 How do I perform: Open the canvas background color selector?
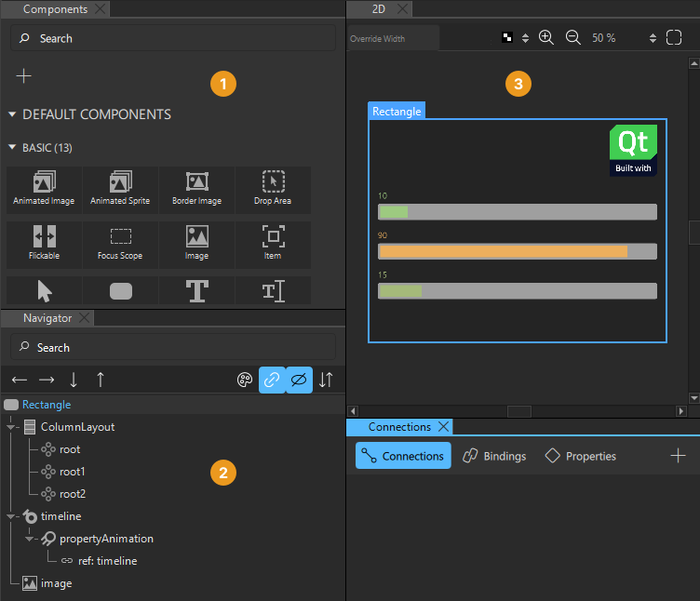513,38
